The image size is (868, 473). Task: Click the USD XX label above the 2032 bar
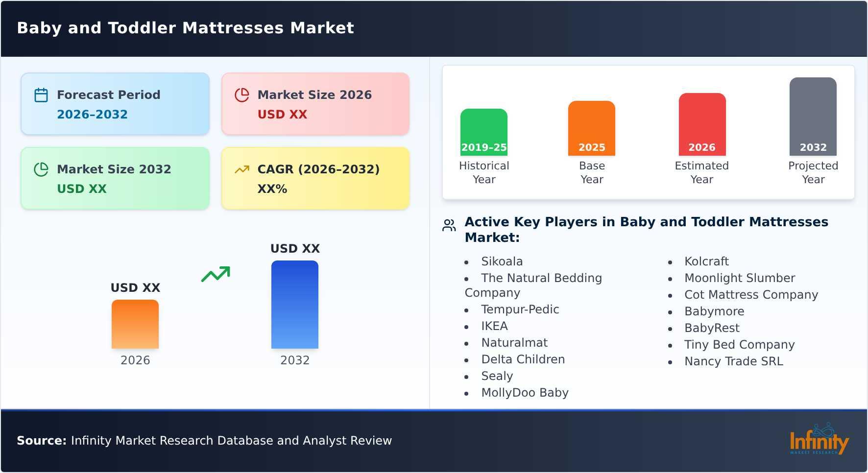(x=295, y=249)
